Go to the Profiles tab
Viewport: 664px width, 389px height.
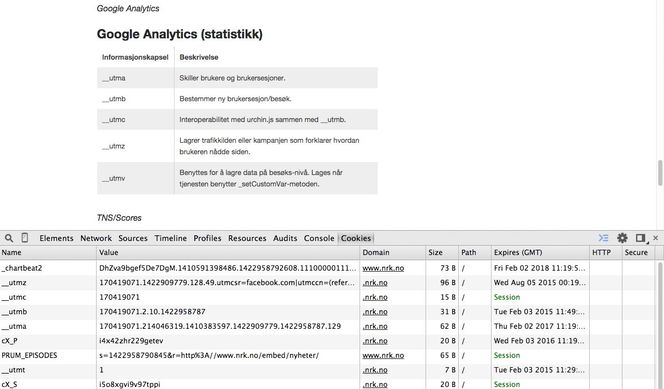click(x=207, y=238)
